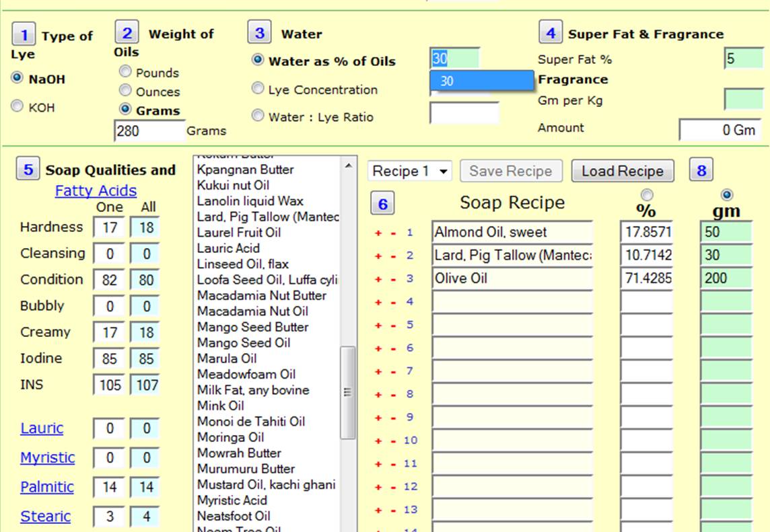Open the Lauric fatty acid link
Image resolution: width=770 pixels, height=532 pixels.
[x=42, y=428]
